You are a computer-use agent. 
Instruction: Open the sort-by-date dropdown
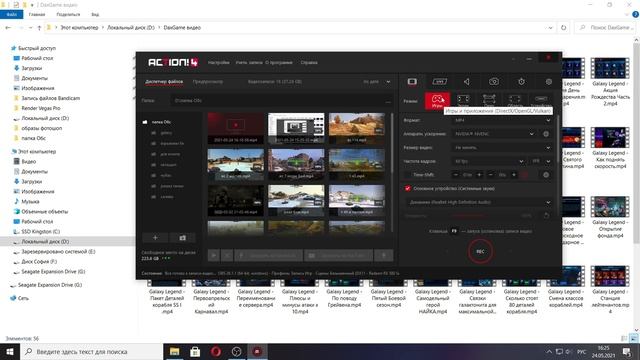pos(376,82)
